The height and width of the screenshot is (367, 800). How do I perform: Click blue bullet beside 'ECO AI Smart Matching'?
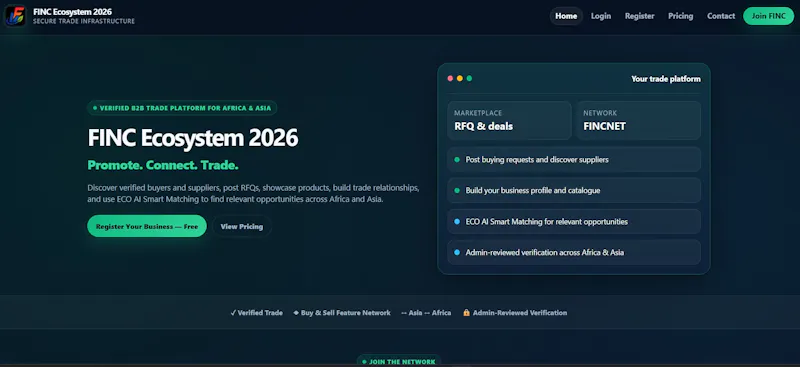tap(457, 222)
